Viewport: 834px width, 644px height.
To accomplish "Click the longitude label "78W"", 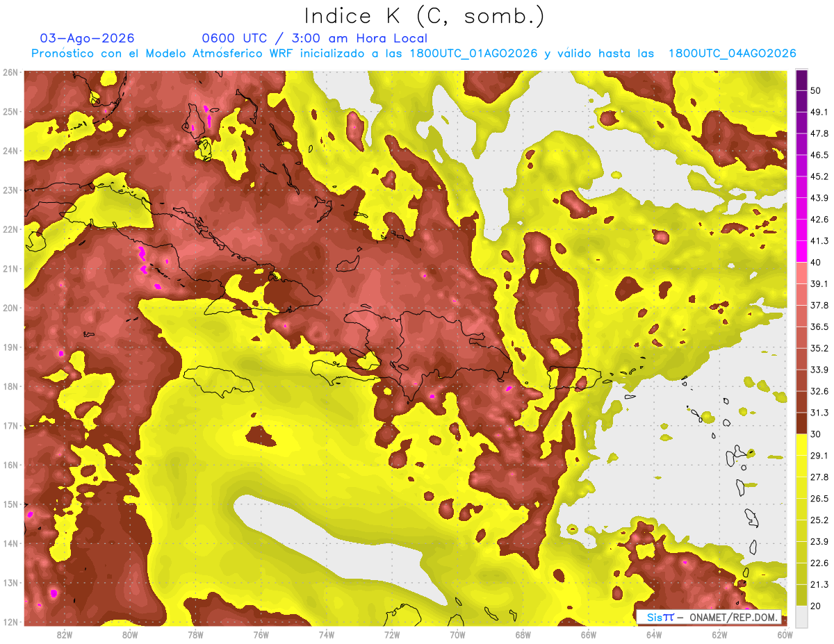I will pyautogui.click(x=195, y=634).
